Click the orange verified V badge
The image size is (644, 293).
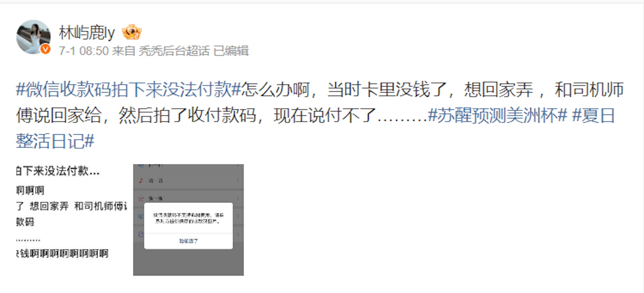click(45, 49)
